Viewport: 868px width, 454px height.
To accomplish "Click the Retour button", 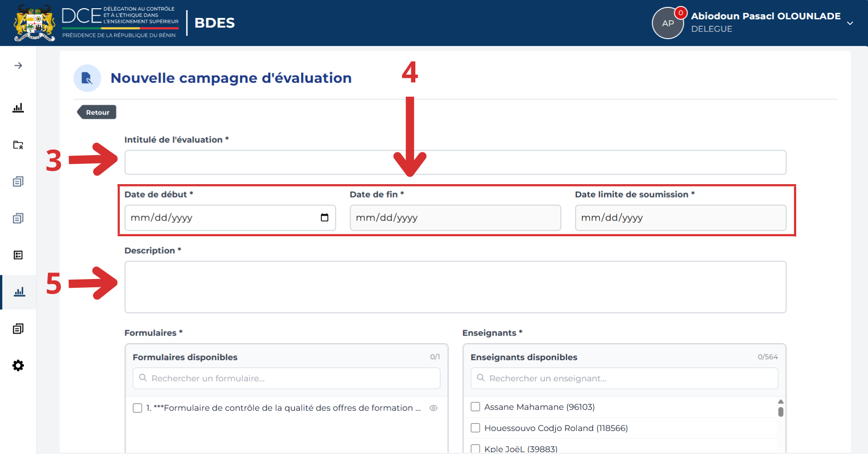I will tap(97, 112).
